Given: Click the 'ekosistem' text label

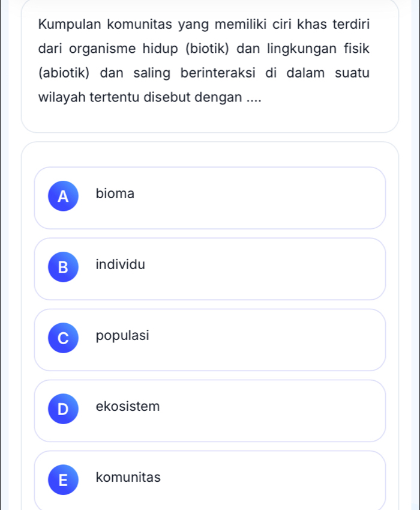Looking at the screenshot, I should point(128,407).
